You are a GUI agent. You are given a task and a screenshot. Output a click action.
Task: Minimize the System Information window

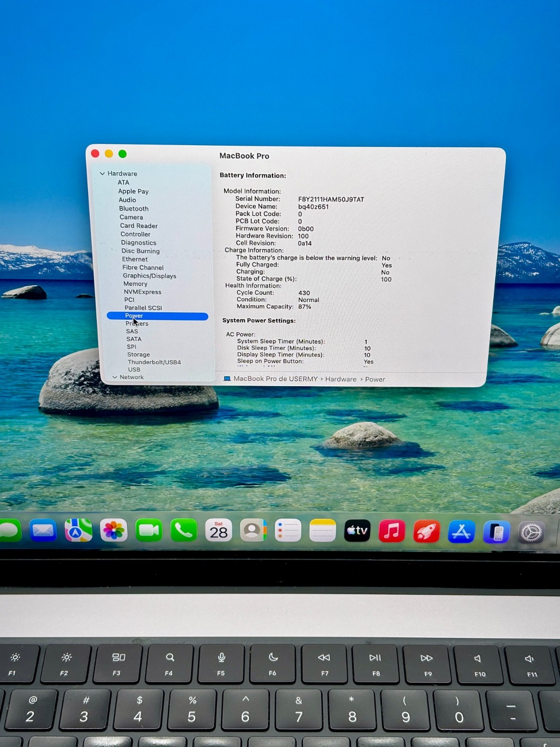pyautogui.click(x=109, y=154)
